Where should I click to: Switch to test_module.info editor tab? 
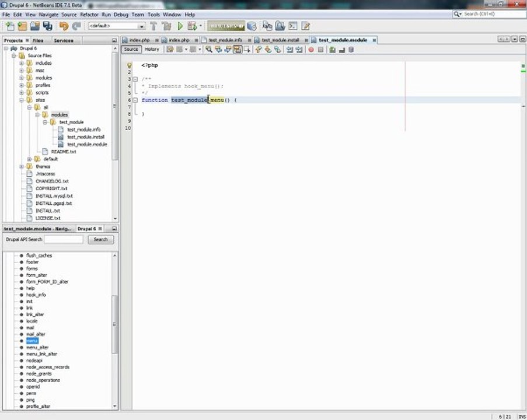[x=225, y=40]
